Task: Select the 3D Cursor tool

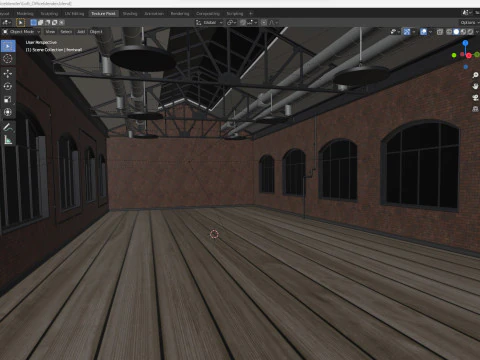Action: tap(8, 59)
